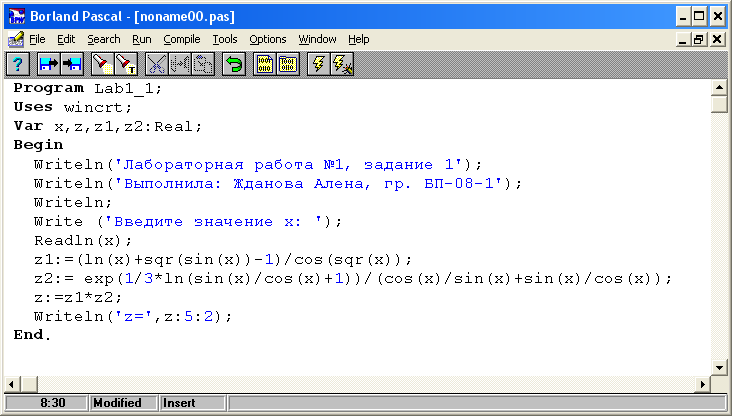Click the 'Program Lab1_1;' code line

(88, 88)
